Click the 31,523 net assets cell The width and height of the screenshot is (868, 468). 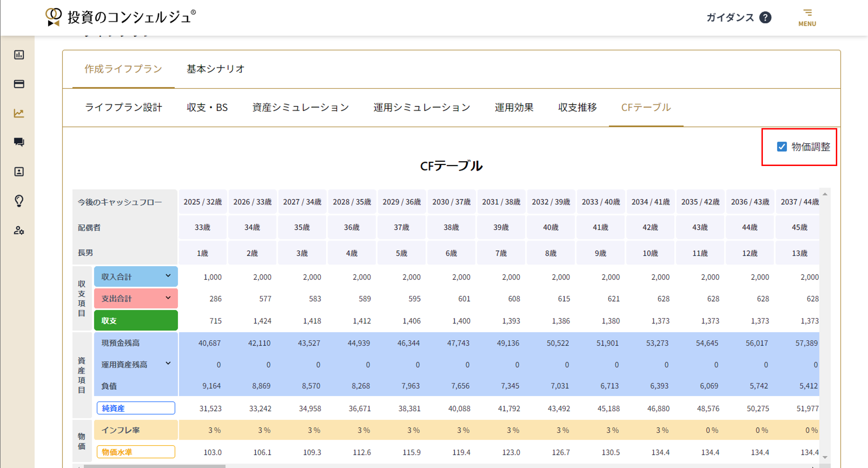(x=210, y=408)
